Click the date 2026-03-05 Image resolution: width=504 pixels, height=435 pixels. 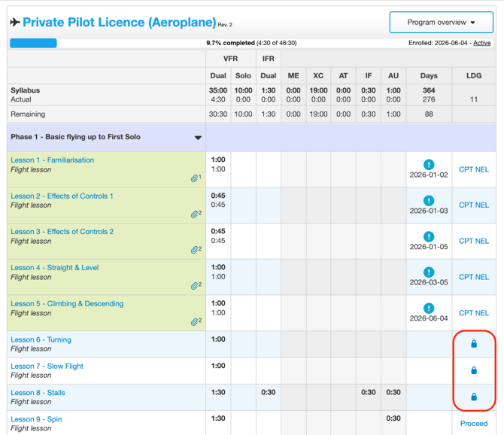429,282
